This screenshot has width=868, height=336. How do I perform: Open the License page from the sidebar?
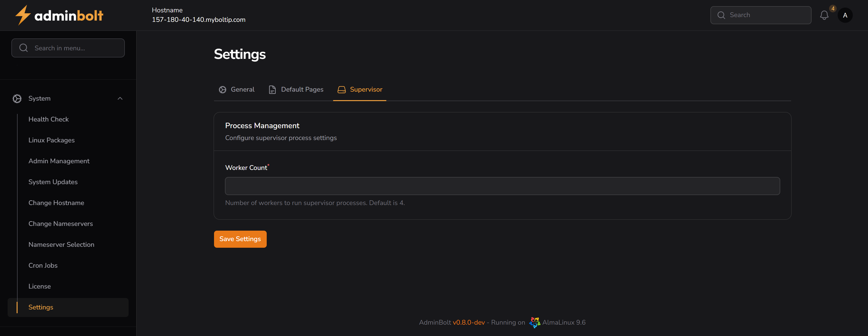[x=39, y=286]
